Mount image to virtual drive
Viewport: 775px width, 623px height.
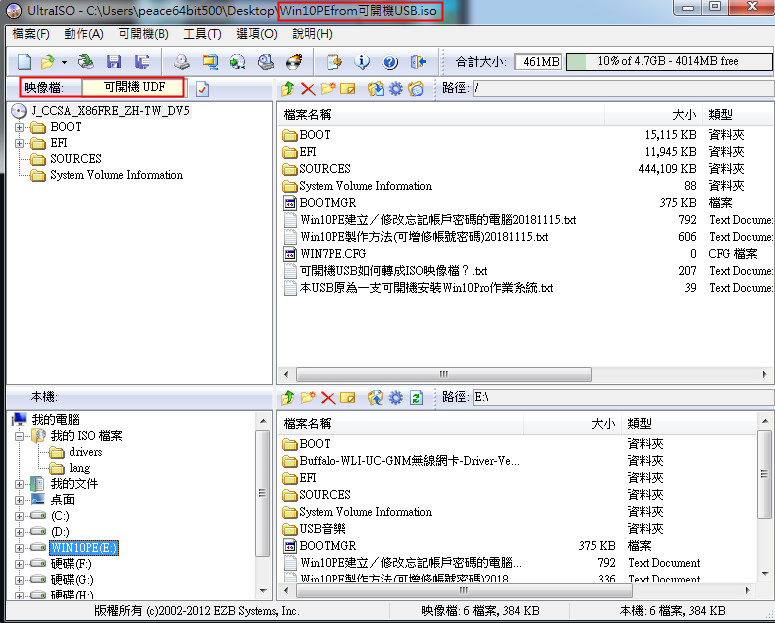(x=266, y=62)
